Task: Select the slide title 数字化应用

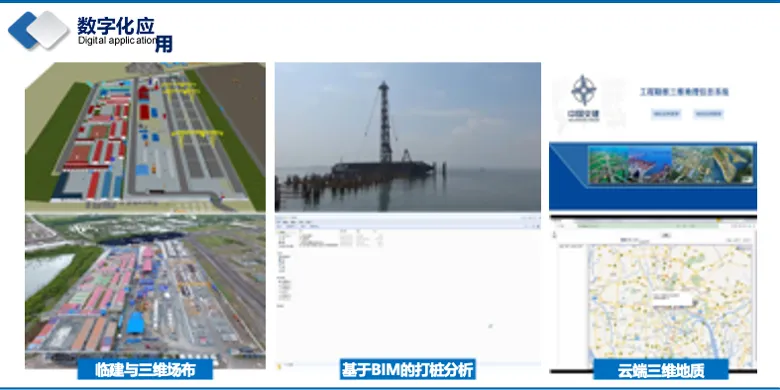Action: (x=124, y=34)
